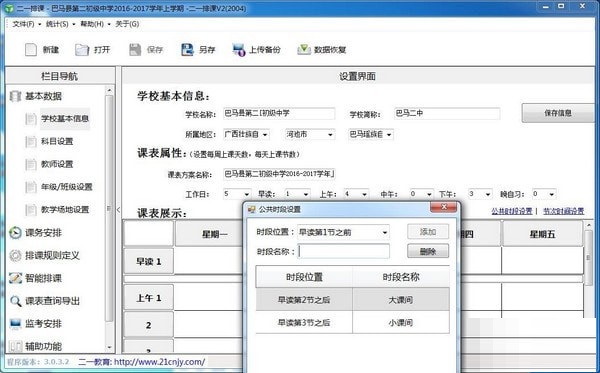
Task: Click the 保存信息 button
Action: pos(558,113)
